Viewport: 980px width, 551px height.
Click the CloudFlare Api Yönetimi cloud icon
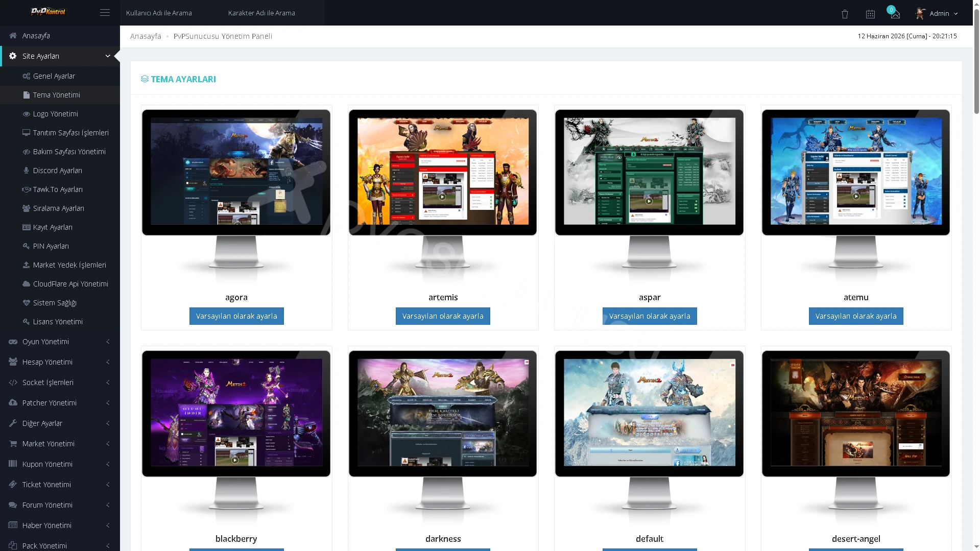(27, 284)
